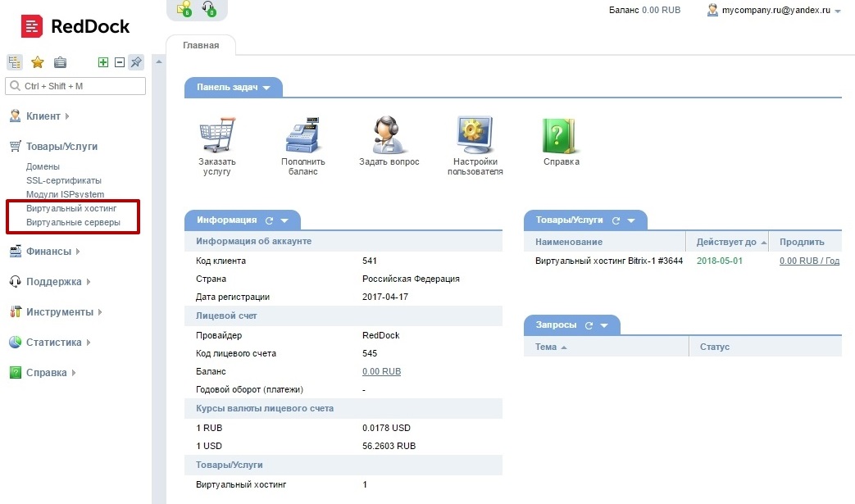
Task: Open the green 'Справка' help book icon
Action: click(x=561, y=135)
